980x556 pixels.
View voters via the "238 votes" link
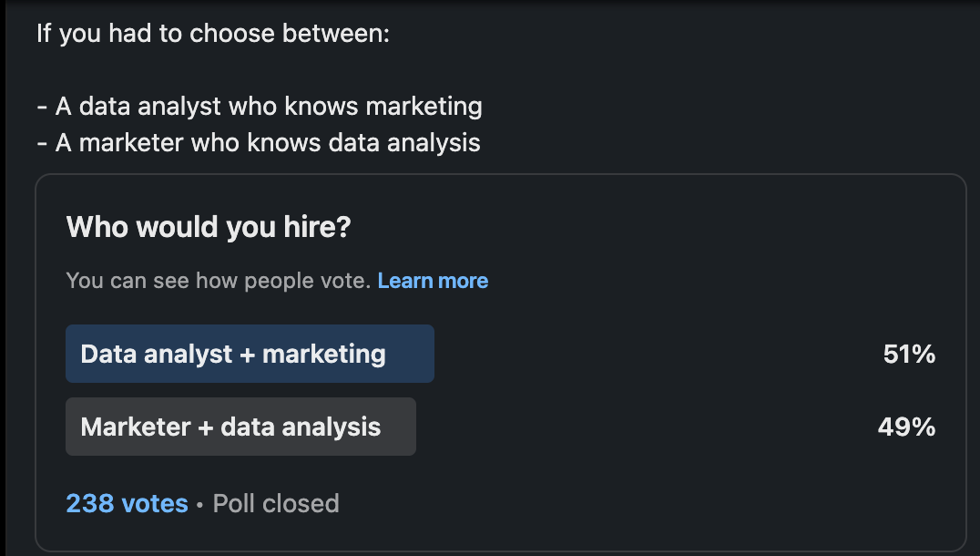pos(127,502)
